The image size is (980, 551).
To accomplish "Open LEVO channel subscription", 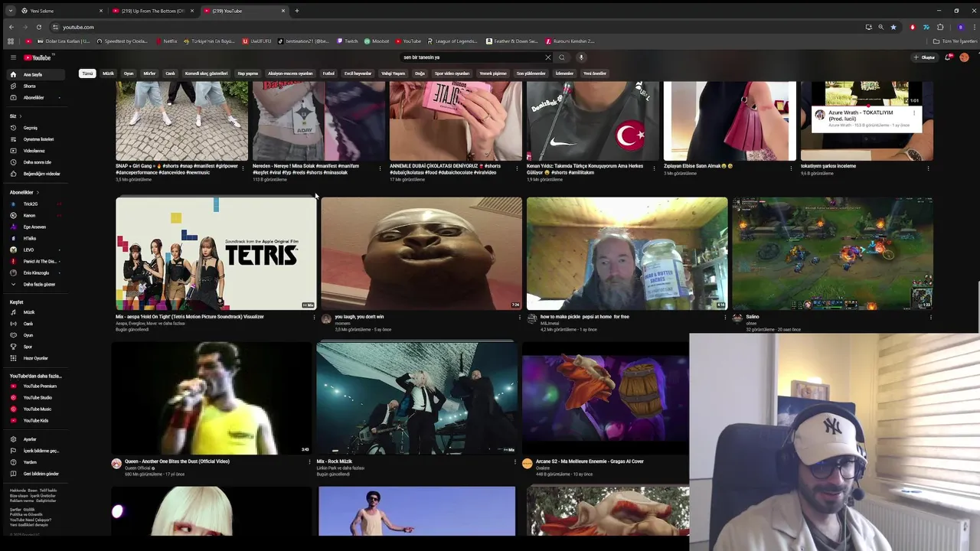I will click(x=29, y=249).
